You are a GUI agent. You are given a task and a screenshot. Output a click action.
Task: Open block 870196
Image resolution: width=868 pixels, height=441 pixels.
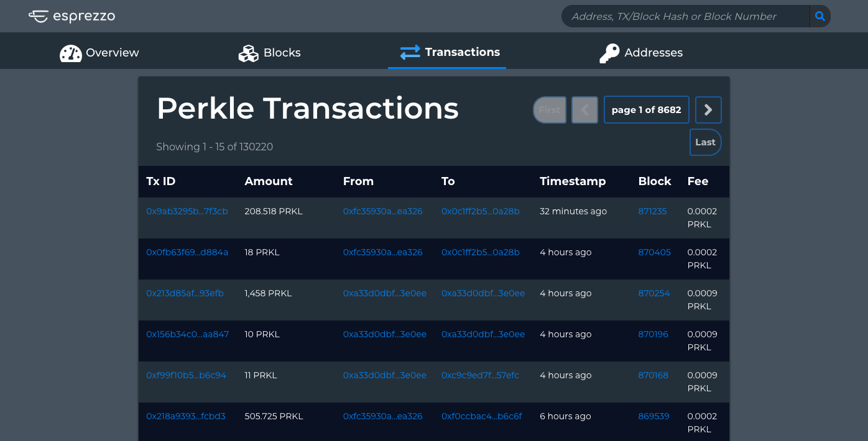pyautogui.click(x=653, y=334)
